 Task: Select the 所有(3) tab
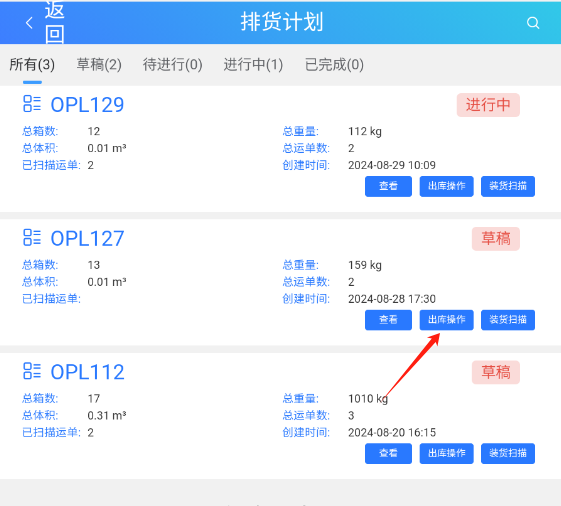click(x=32, y=65)
